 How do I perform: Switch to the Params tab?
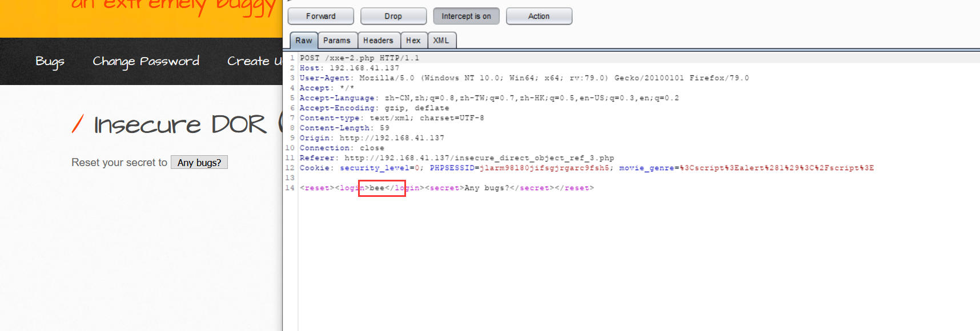337,41
